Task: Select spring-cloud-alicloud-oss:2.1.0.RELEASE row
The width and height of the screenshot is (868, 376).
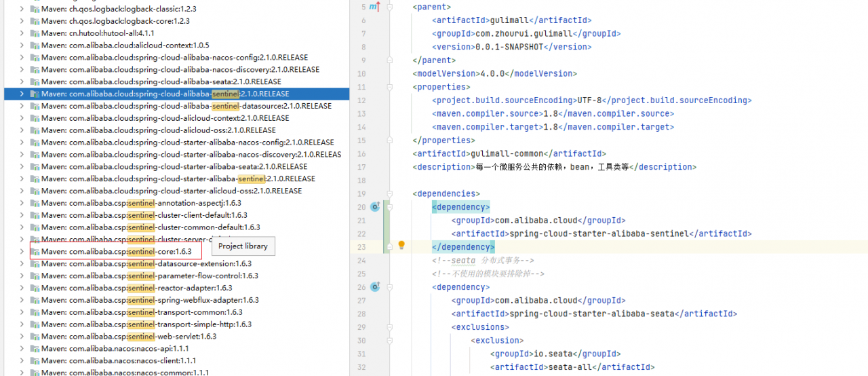Action: [176, 130]
